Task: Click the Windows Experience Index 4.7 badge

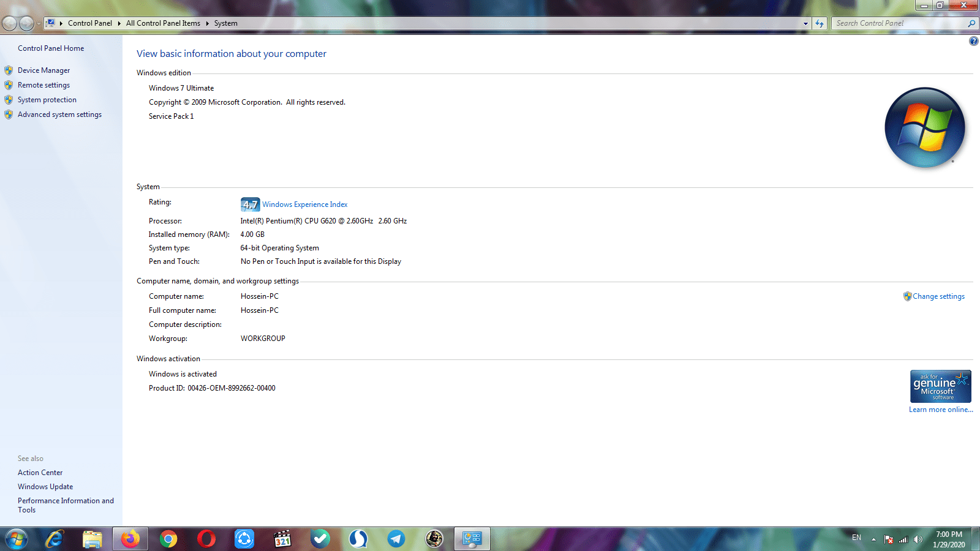Action: click(x=250, y=204)
